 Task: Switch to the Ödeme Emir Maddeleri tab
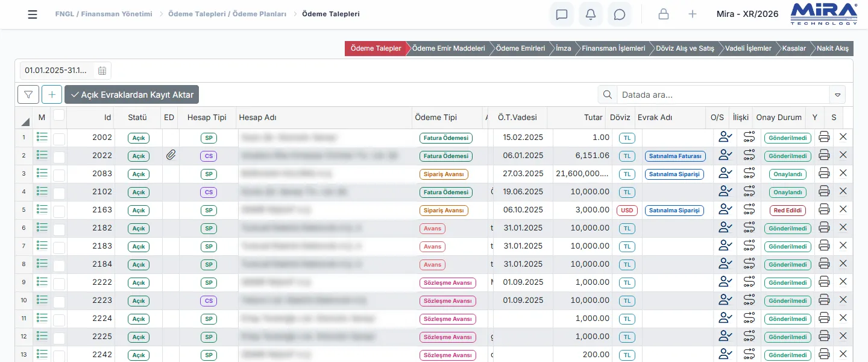point(448,48)
